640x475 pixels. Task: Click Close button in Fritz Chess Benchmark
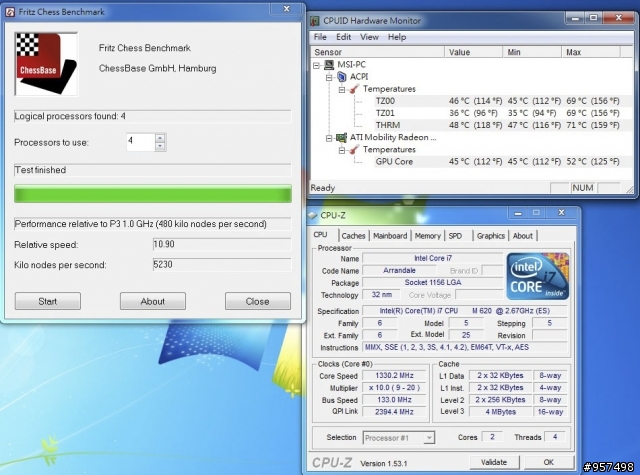click(258, 301)
